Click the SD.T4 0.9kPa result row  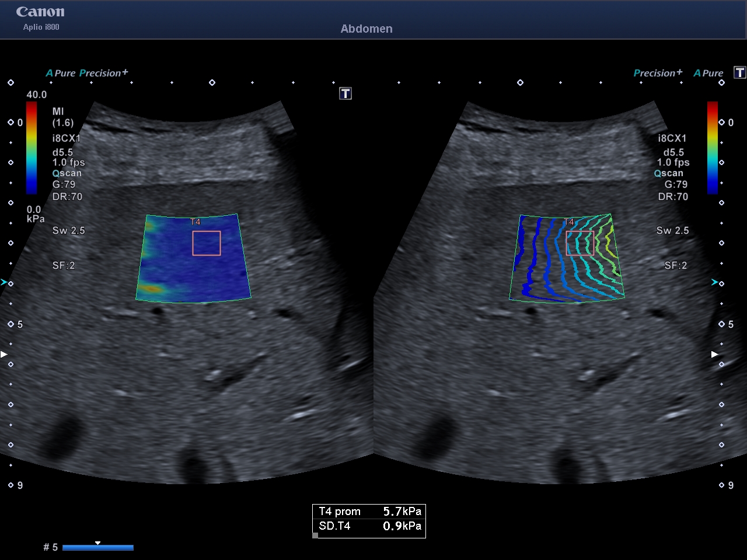[x=369, y=526]
